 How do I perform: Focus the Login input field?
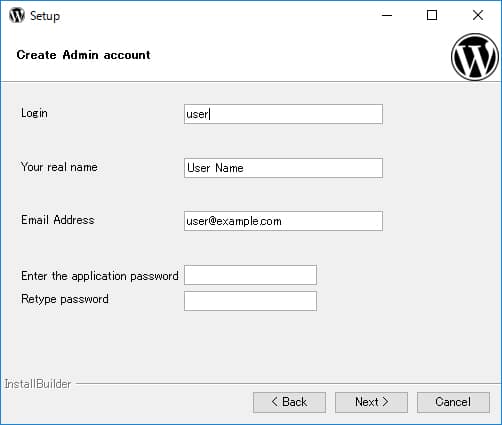[283, 114]
